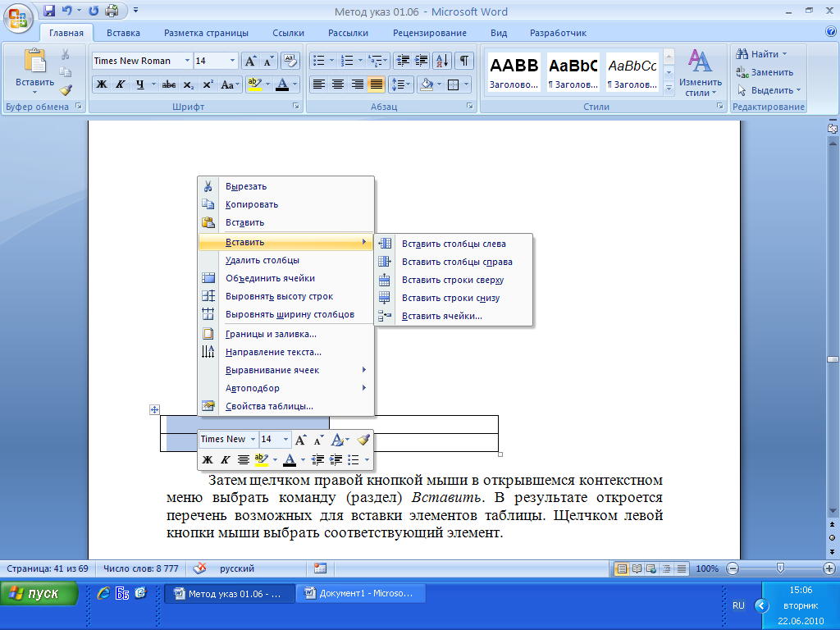Toggle subscript x₂ in the ribbon
This screenshot has width=840, height=630.
189,84
